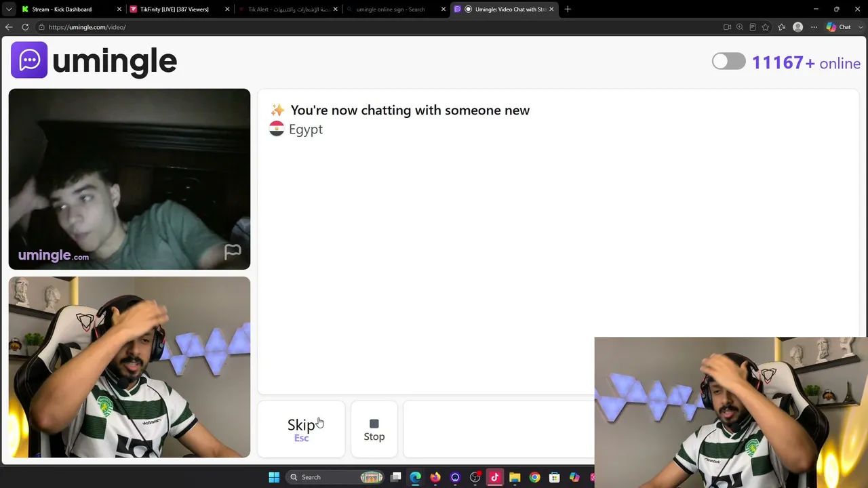This screenshot has width=868, height=488.
Task: Select the Umingle: Video Chat tab
Action: point(505,9)
